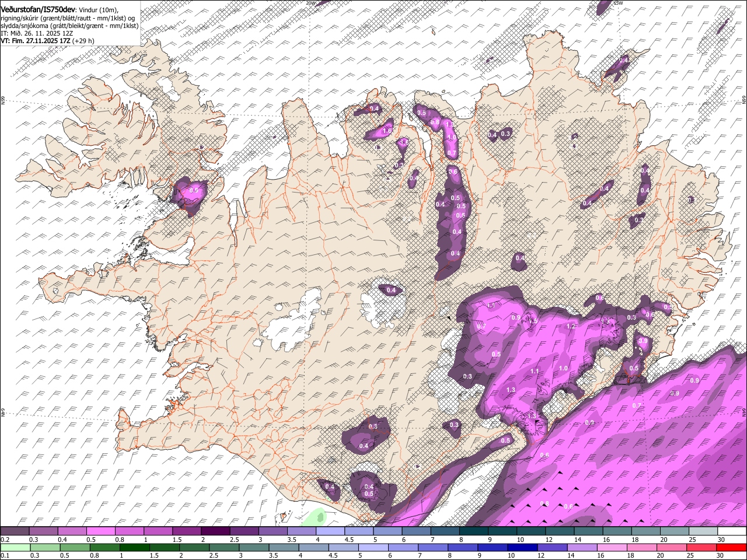Select the deep blue 10–12 lower scale swatch
This screenshot has width=747, height=560.
point(523,547)
